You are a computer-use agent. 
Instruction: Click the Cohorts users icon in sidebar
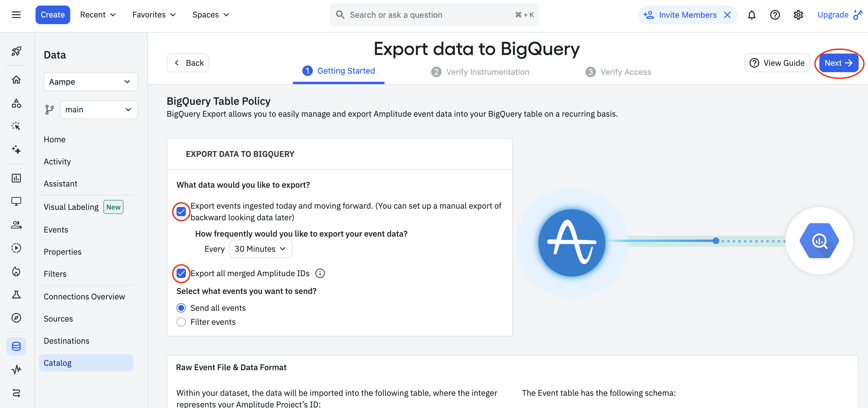tap(16, 225)
